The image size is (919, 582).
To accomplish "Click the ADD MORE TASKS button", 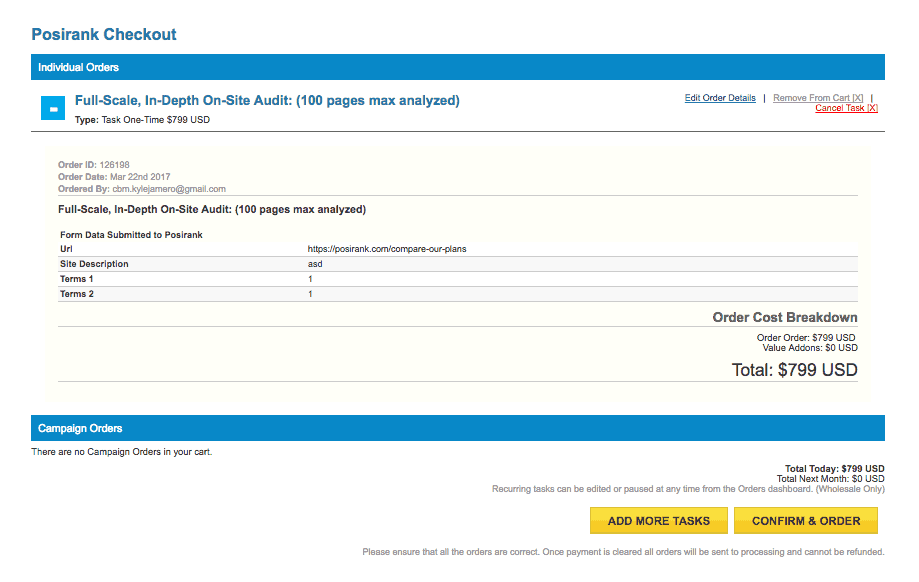I will (659, 520).
